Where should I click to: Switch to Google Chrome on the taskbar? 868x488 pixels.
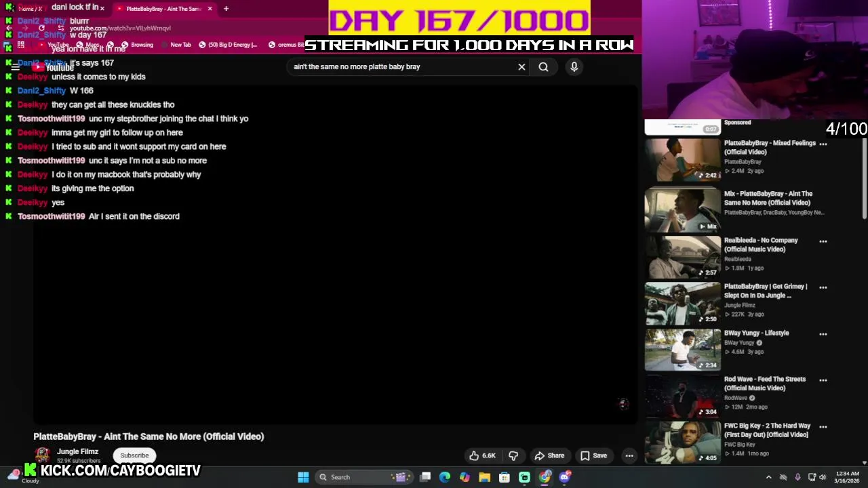point(545,477)
